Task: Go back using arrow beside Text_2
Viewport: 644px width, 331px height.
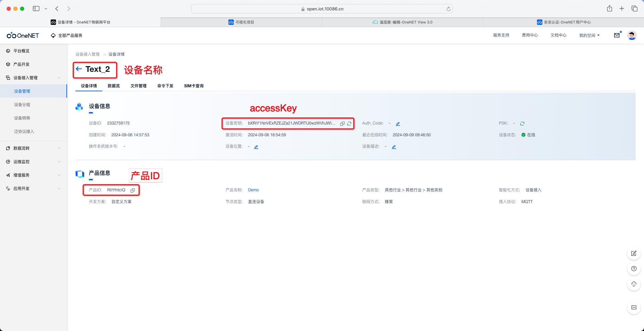Action: 79,69
